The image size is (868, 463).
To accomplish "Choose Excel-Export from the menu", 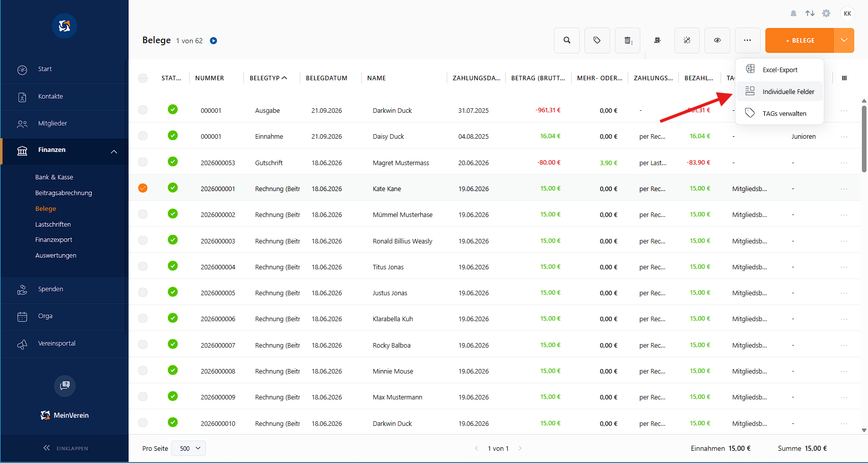I will coord(780,70).
